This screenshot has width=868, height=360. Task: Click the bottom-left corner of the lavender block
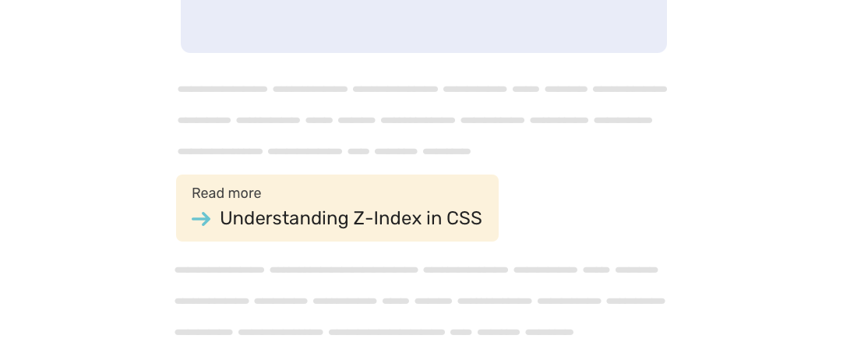pyautogui.click(x=187, y=47)
